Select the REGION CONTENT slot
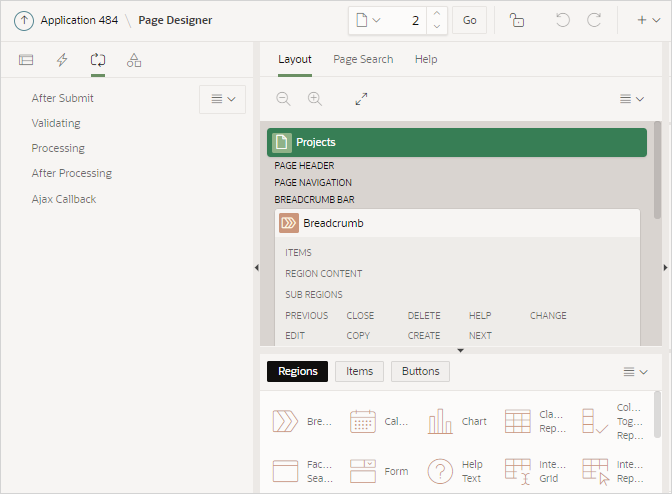 click(324, 274)
